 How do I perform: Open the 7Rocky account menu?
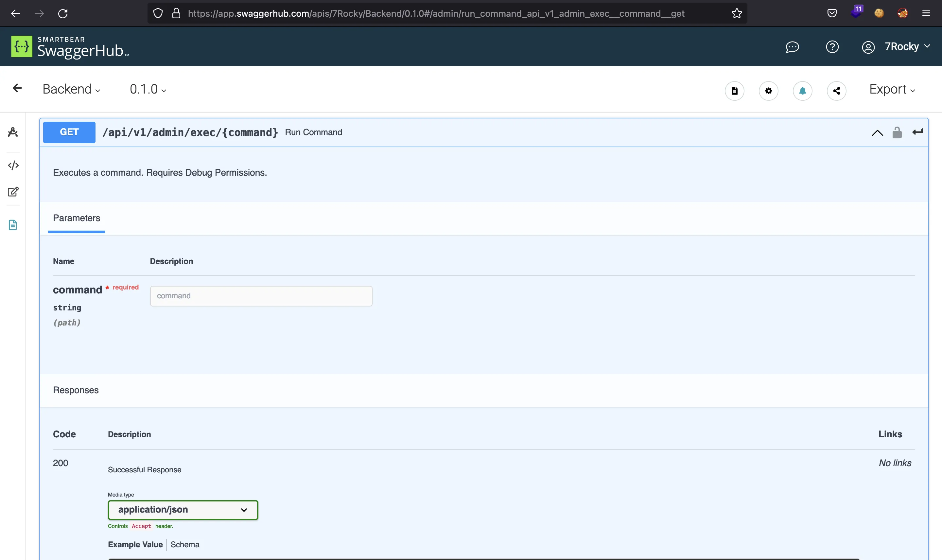coord(896,47)
